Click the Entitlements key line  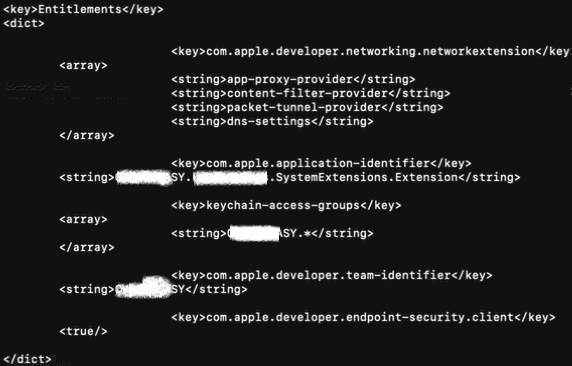83,9
